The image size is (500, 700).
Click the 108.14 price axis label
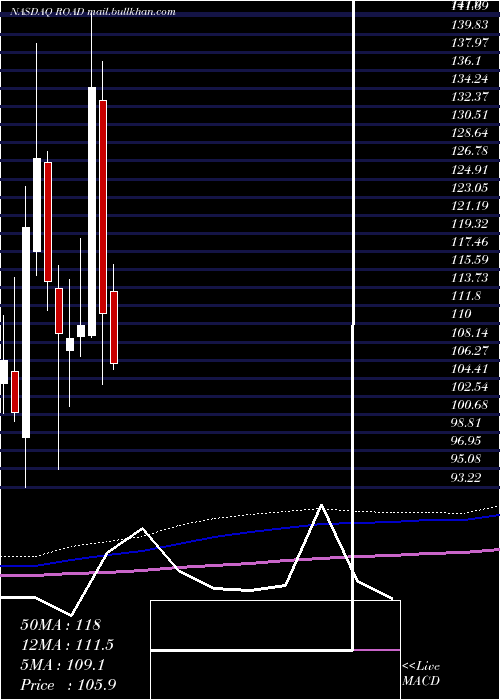(x=470, y=333)
